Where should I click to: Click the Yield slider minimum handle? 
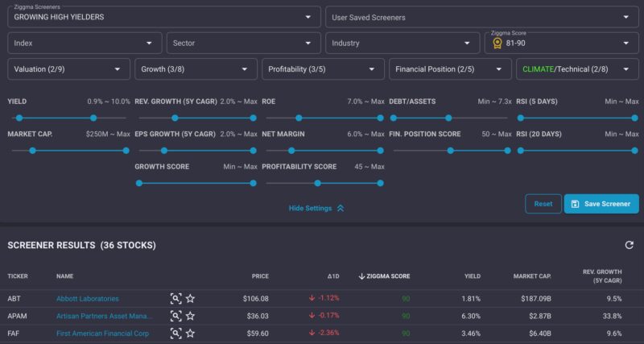coord(19,118)
